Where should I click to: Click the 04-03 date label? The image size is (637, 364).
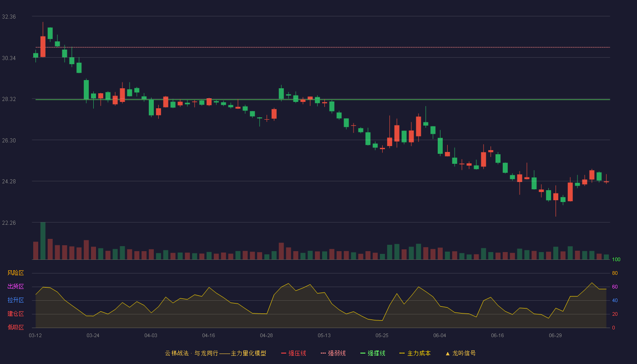tap(151, 335)
